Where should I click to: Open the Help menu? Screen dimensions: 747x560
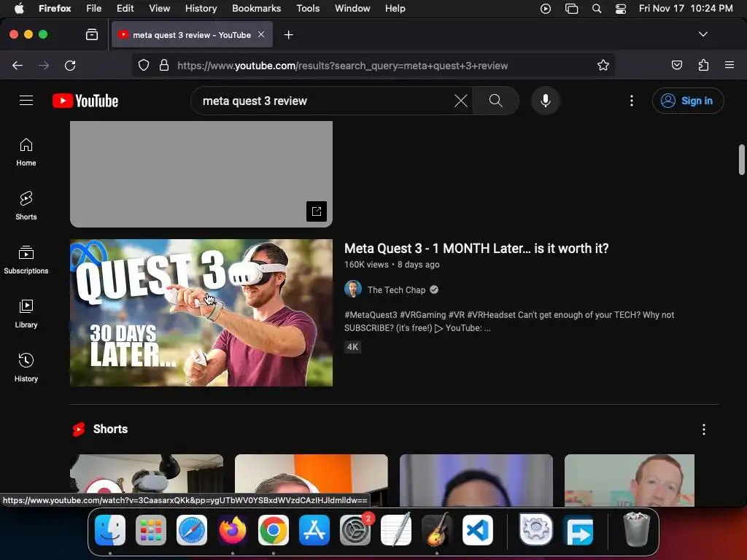coord(395,8)
